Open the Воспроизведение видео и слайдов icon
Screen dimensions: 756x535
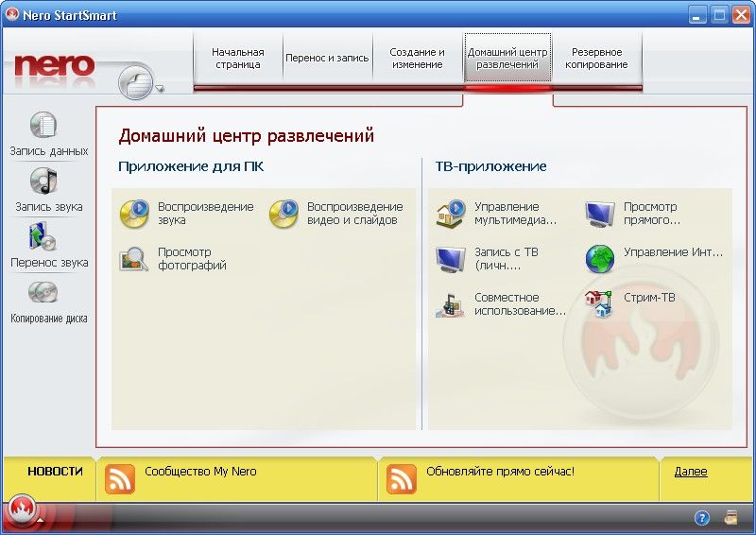pos(283,214)
